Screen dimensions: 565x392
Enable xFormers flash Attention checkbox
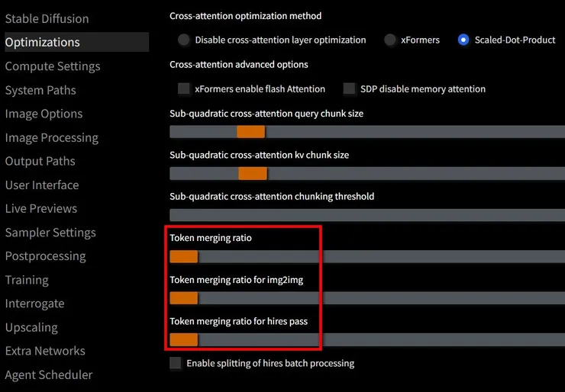coord(184,88)
